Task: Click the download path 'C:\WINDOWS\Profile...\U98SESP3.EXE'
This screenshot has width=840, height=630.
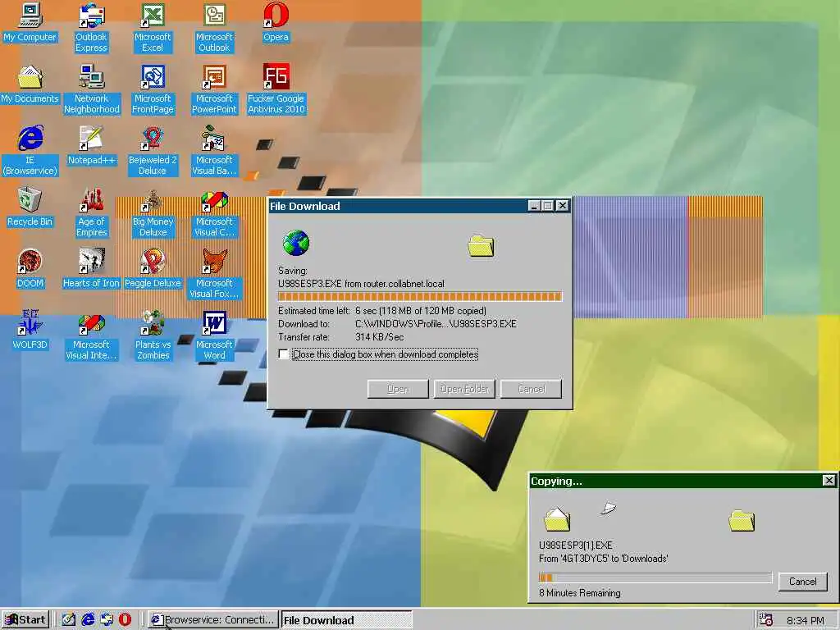Action: click(436, 323)
